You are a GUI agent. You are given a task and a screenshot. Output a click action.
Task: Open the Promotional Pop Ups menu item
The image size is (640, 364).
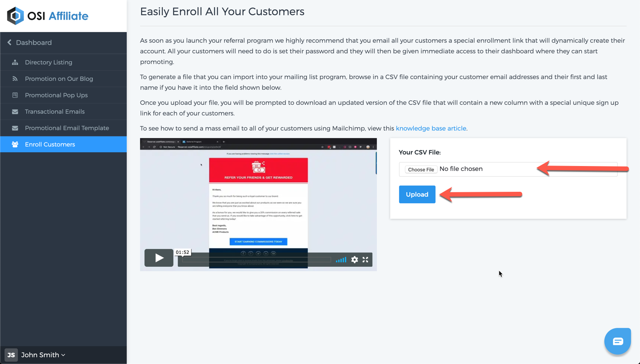pyautogui.click(x=64, y=95)
